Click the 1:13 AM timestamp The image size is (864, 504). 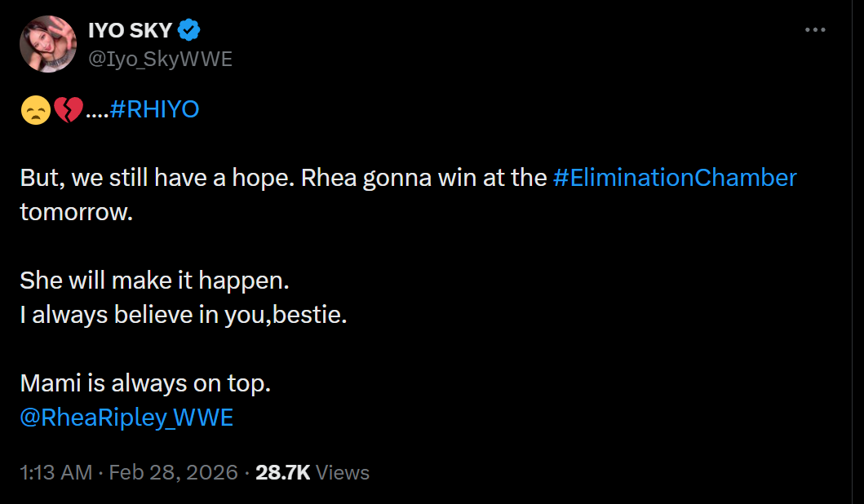pyautogui.click(x=56, y=472)
